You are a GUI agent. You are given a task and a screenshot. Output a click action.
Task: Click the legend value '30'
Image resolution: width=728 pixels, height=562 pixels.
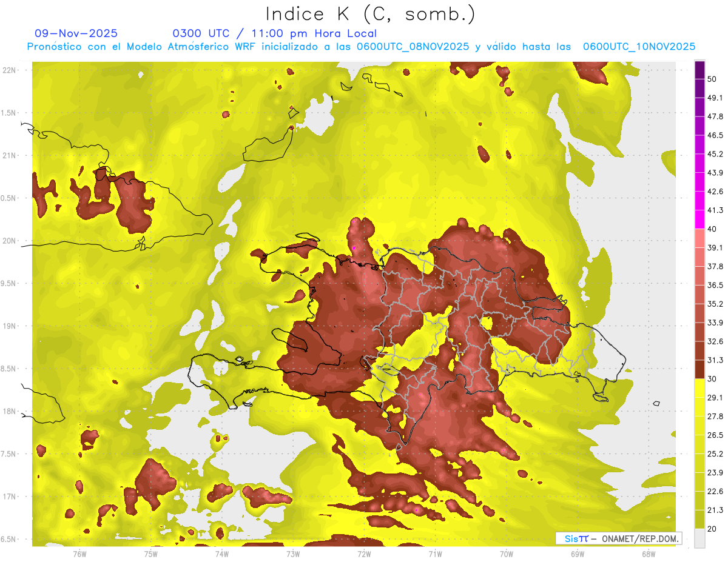click(x=712, y=379)
